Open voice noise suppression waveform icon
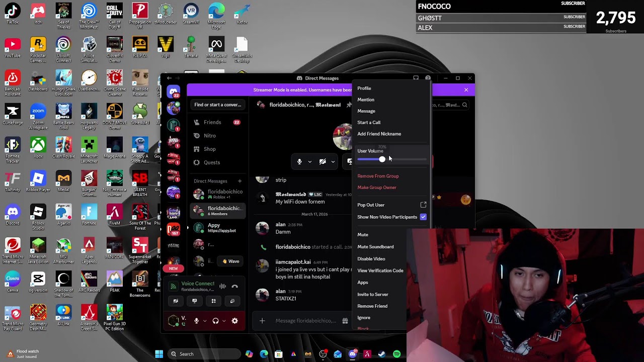 tap(222, 287)
